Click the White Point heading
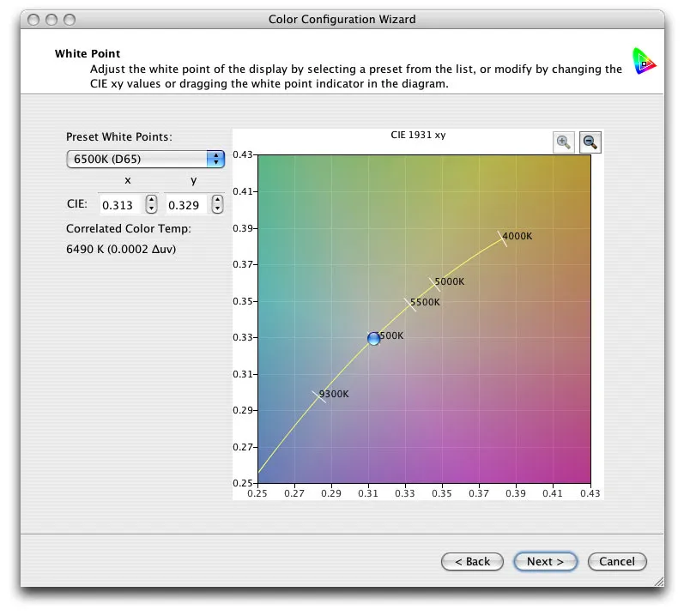Screen dimensions: 696x616 (88, 53)
